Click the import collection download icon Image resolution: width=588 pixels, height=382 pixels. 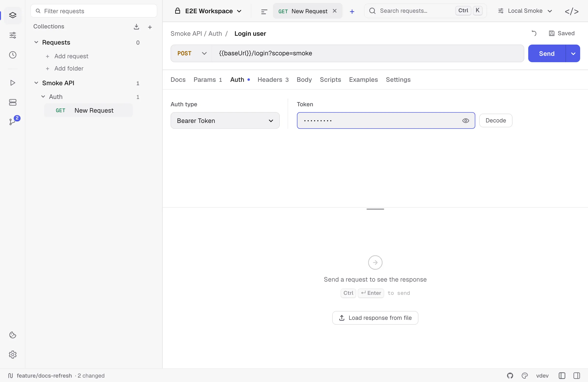click(x=136, y=27)
